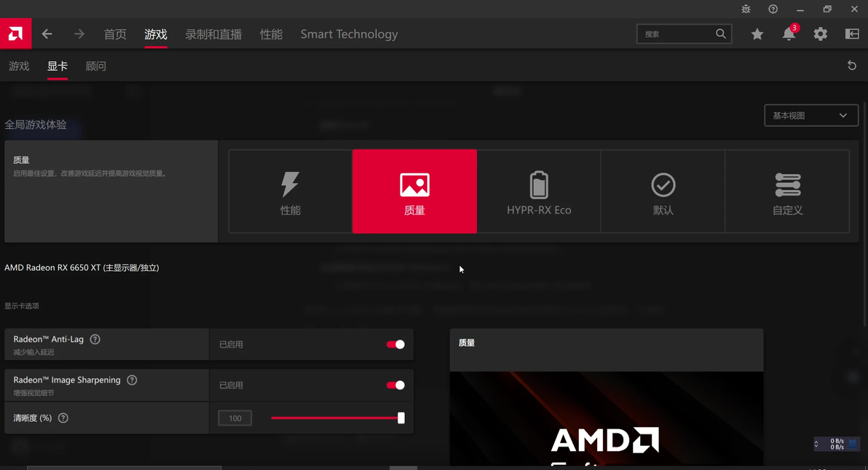Click the search magnifier icon
The height and width of the screenshot is (470, 868).
720,34
